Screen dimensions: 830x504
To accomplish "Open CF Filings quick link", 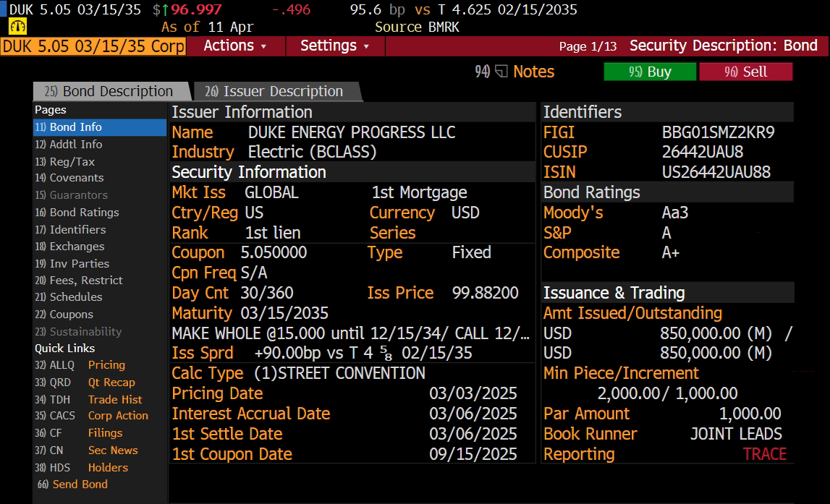I will click(78, 433).
